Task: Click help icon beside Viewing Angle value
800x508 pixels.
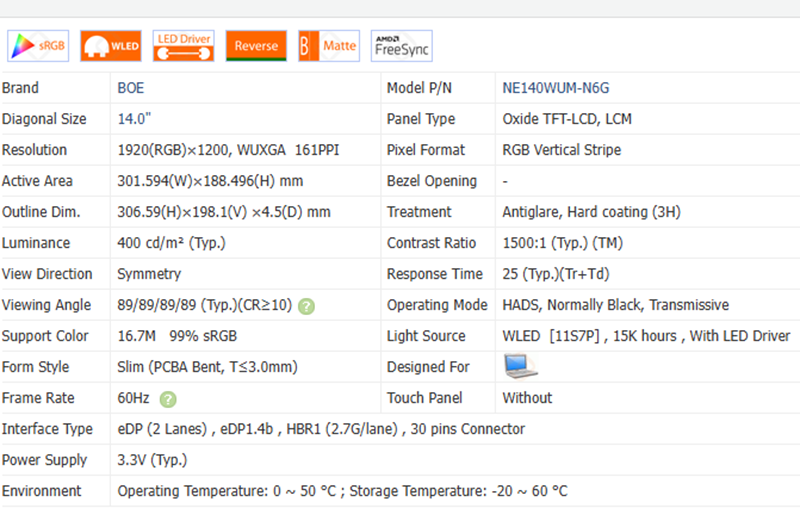Action: 306,306
